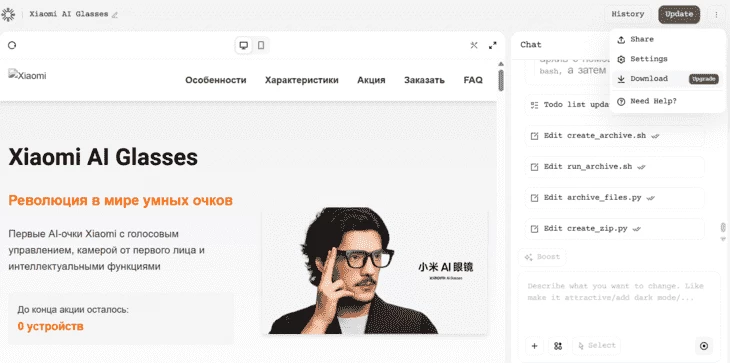This screenshot has height=363, width=730.
Task: Expand the Edit archive_files.py step
Action: (615, 198)
